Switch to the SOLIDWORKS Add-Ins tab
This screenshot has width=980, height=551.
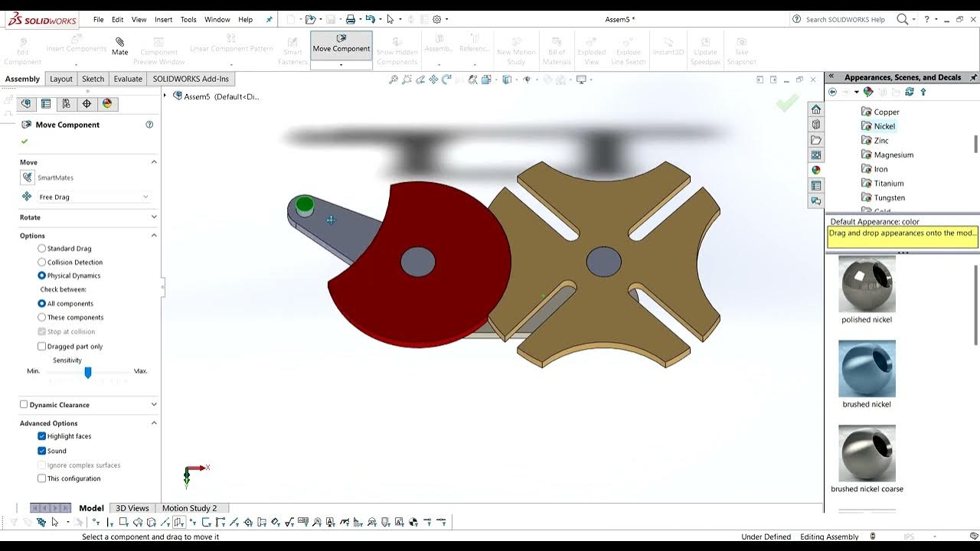(x=191, y=79)
